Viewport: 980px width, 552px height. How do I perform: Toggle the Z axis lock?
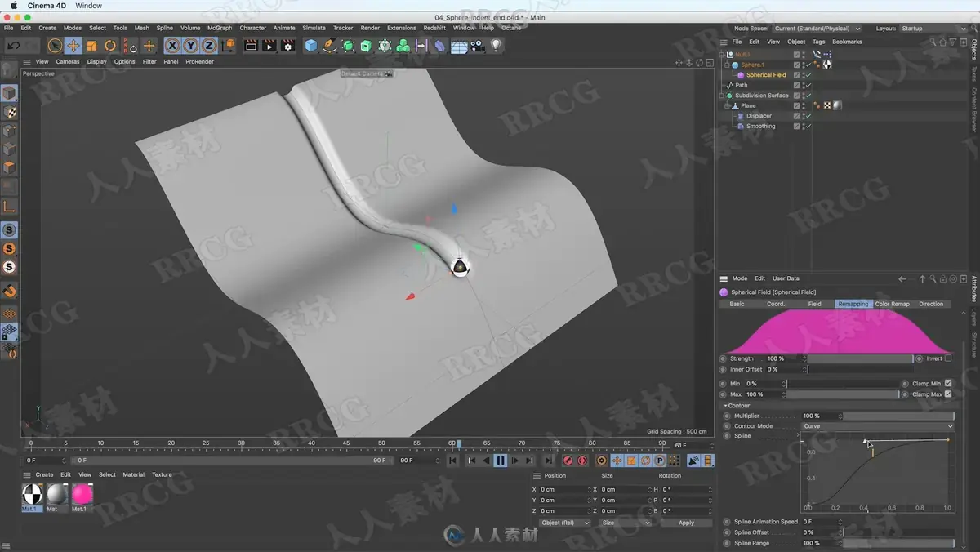209,46
